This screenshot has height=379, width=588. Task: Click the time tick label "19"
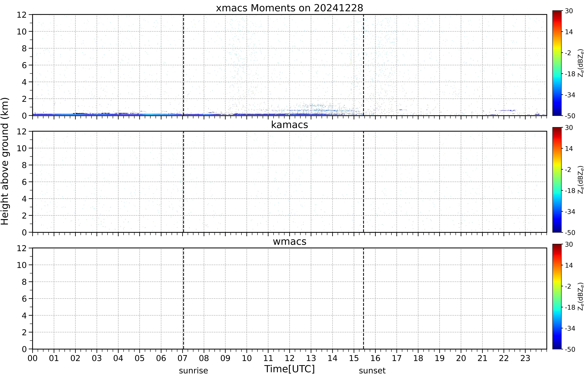[x=440, y=358]
